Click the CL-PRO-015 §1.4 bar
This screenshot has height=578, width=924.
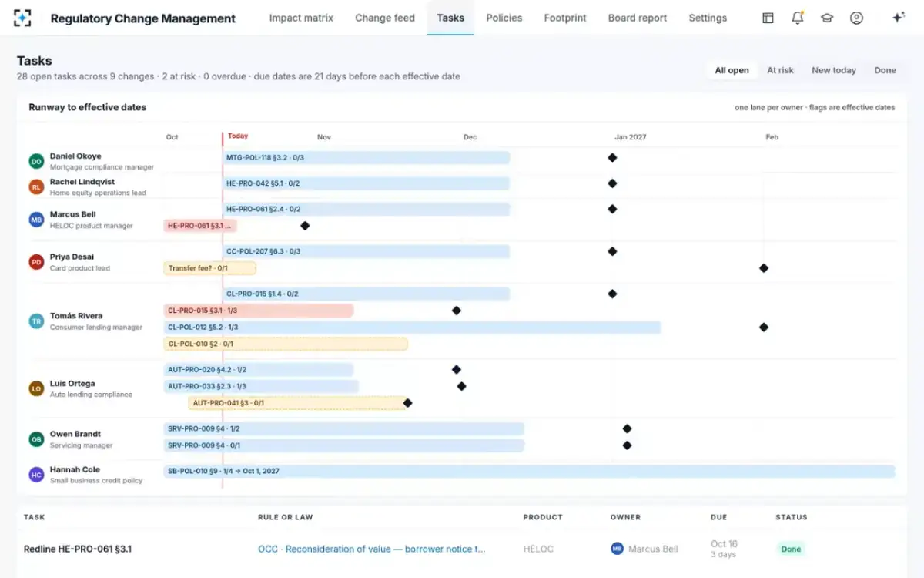click(367, 294)
